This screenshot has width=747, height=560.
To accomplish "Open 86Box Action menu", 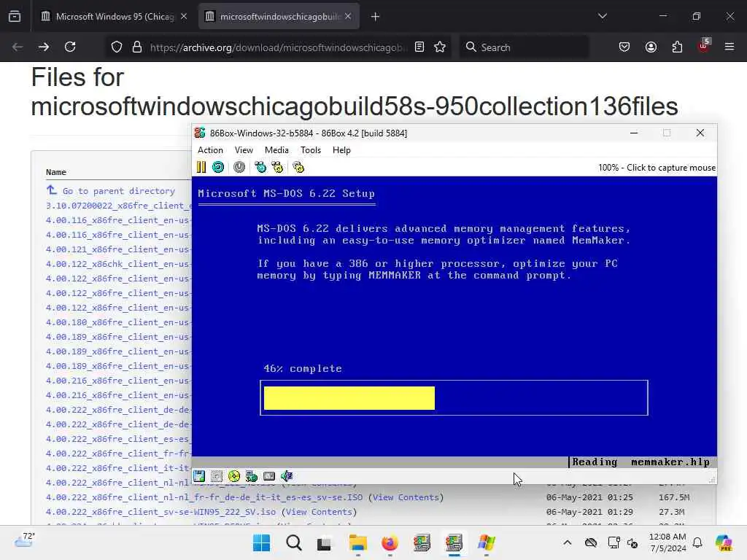I will click(x=210, y=150).
